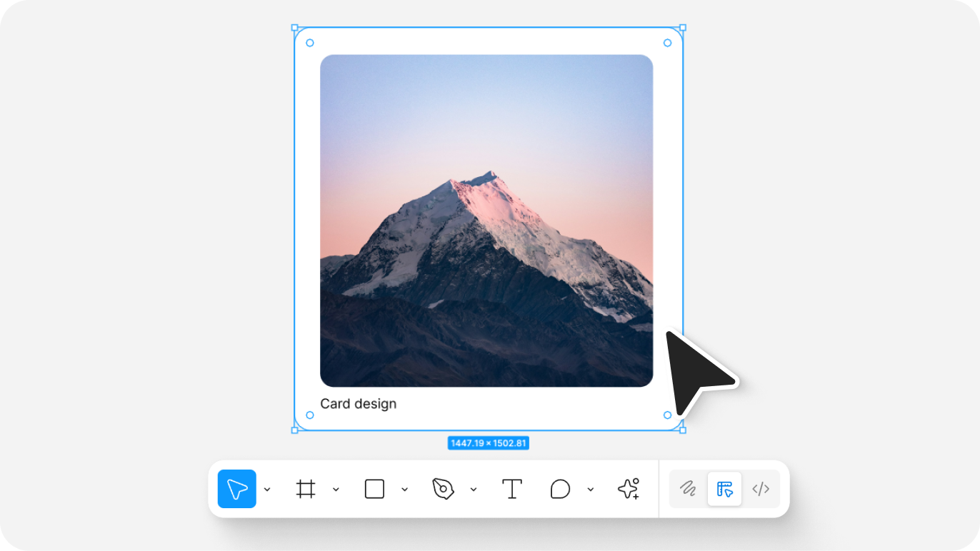Click the bottom-right square resize handle

pos(682,430)
